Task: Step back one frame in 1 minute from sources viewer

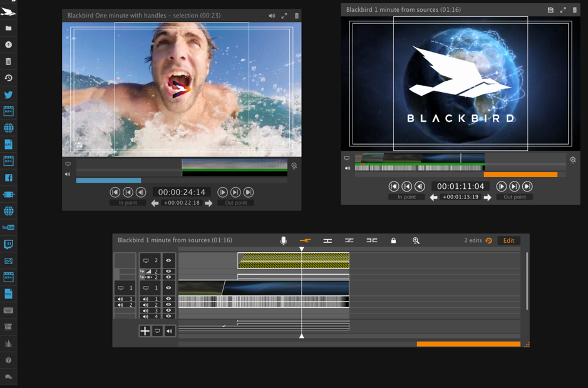Action: point(420,186)
